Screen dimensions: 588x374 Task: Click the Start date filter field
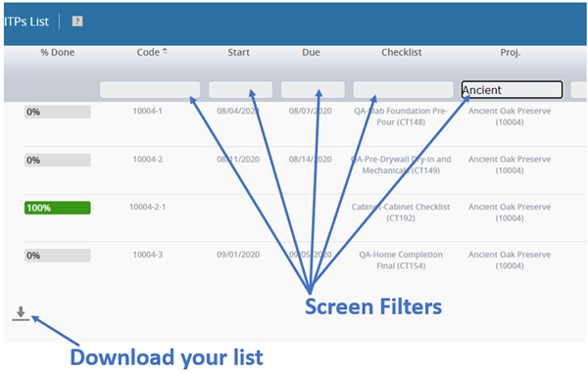click(x=240, y=90)
